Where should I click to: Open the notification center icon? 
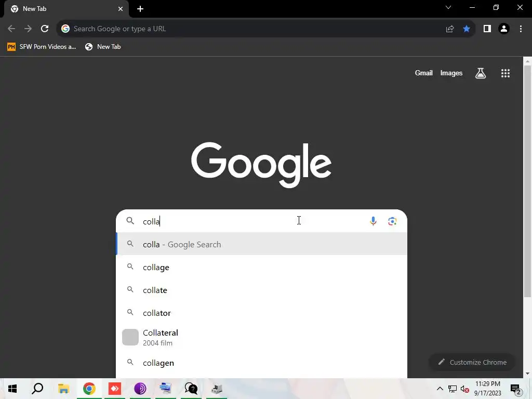click(x=515, y=389)
